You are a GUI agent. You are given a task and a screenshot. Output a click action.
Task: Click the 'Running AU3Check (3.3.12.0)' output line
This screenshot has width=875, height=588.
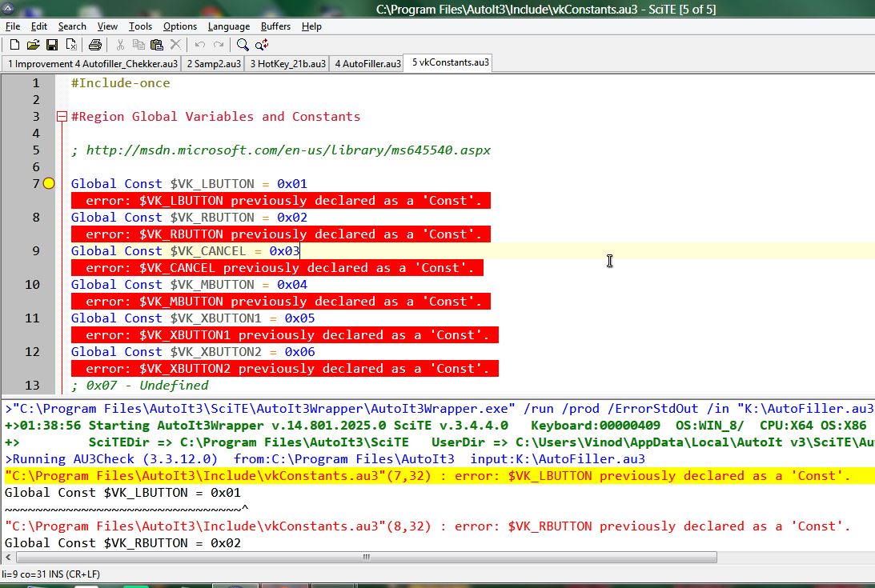(325, 459)
